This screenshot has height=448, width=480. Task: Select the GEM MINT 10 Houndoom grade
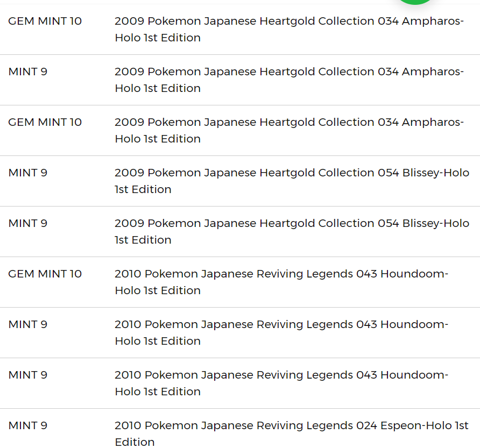pos(45,274)
